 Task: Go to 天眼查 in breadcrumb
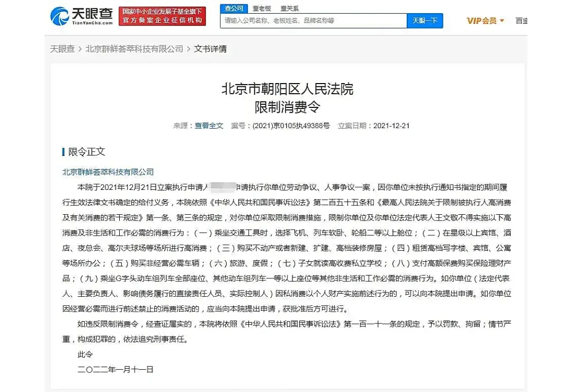coord(62,49)
